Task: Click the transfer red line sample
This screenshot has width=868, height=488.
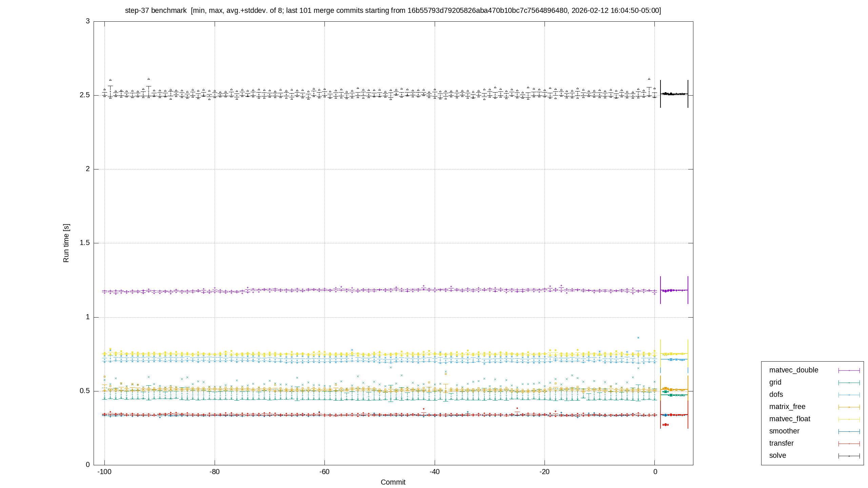Action: pos(849,444)
